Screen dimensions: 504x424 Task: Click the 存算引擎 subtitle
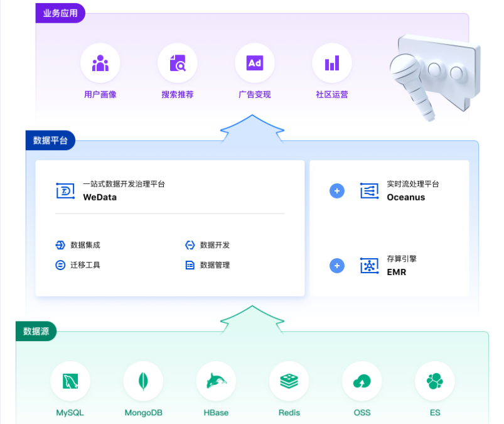click(402, 259)
